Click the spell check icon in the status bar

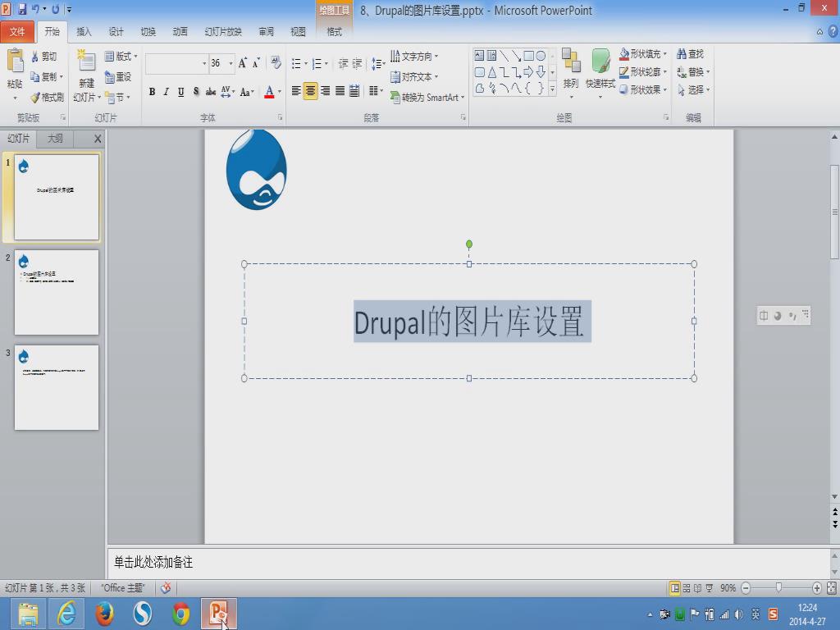166,587
